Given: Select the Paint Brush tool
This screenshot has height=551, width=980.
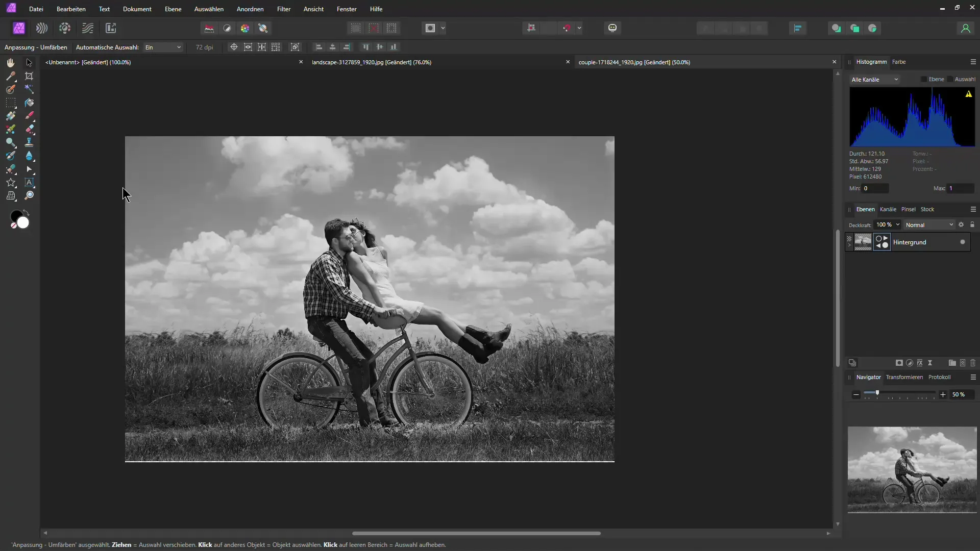Looking at the screenshot, I should tap(29, 116).
